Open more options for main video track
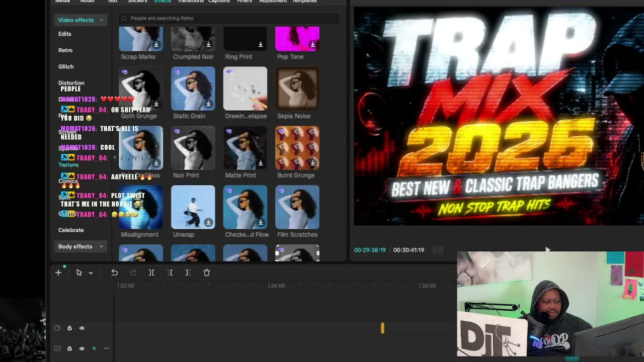644x362 pixels. [x=106, y=348]
